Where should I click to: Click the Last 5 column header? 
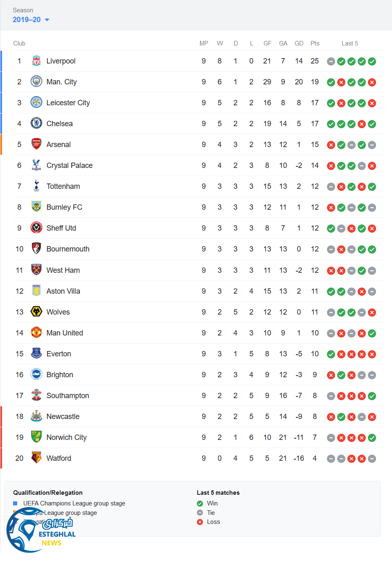350,43
